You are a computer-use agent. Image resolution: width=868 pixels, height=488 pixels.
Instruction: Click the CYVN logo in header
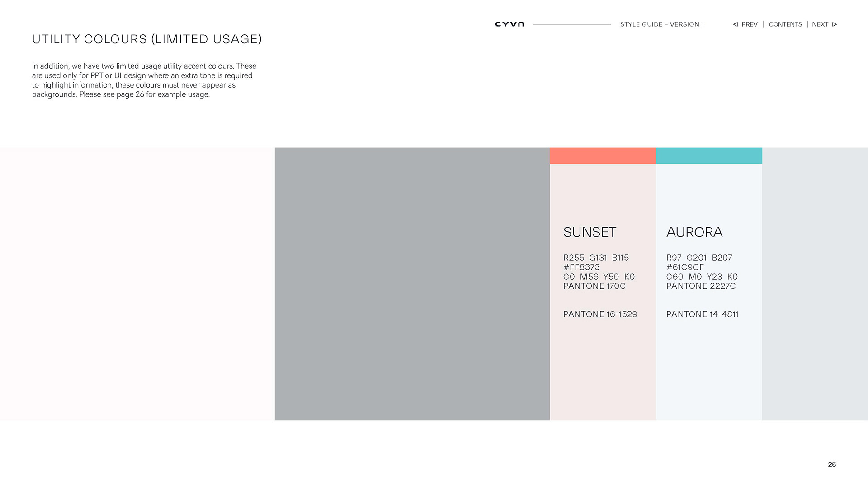coord(509,24)
